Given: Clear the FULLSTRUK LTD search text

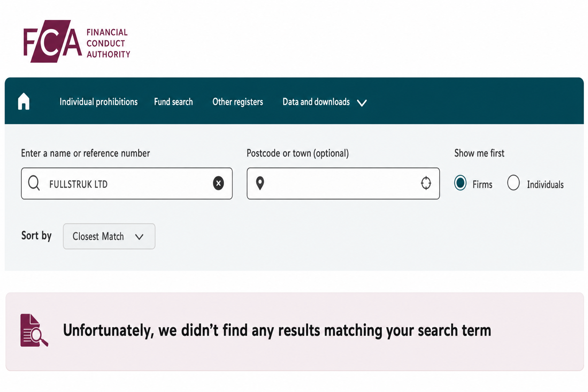Looking at the screenshot, I should (218, 183).
